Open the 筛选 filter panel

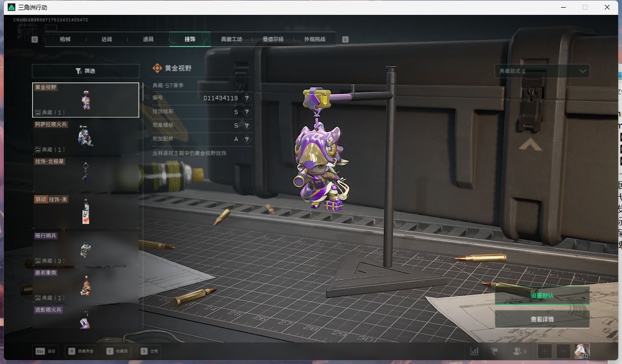[85, 71]
